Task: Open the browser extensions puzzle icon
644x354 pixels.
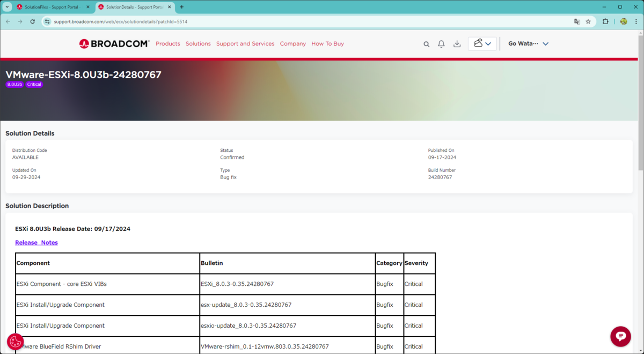Action: [605, 21]
